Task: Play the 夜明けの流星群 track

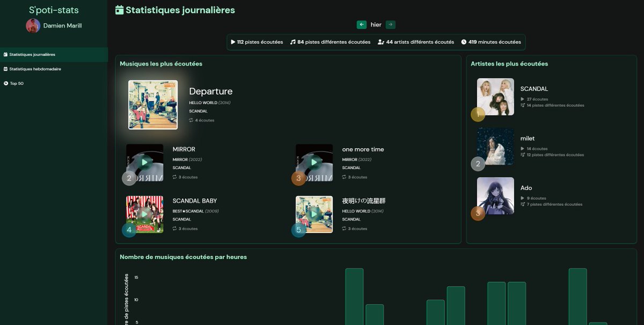Action: 314,214
